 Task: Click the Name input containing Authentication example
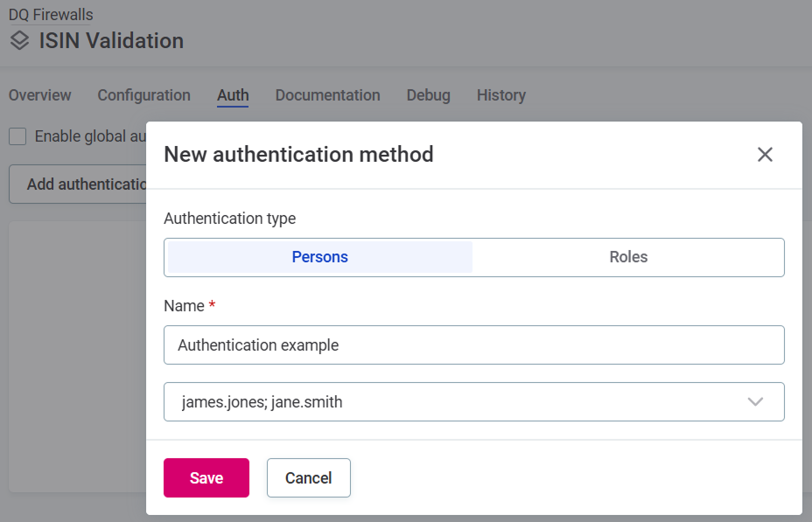point(474,345)
